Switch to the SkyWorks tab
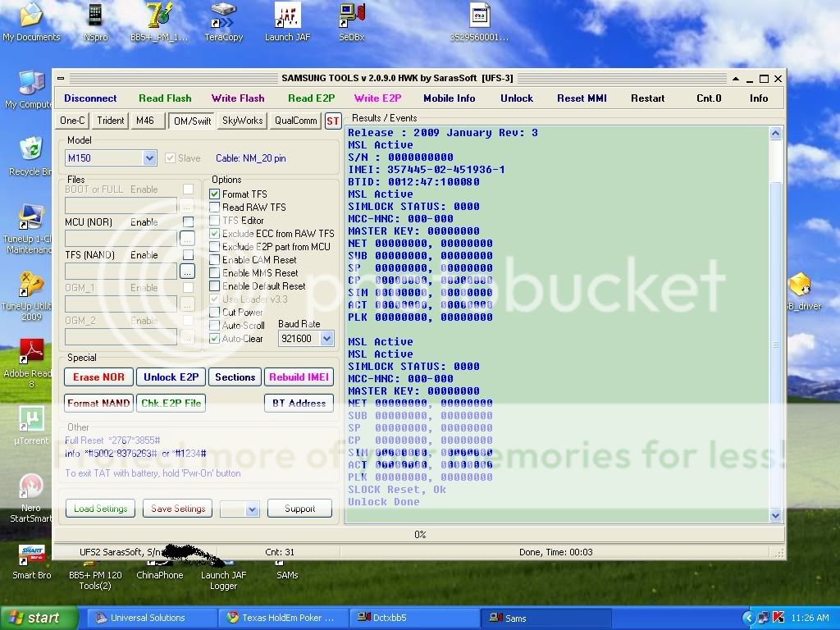 242,121
